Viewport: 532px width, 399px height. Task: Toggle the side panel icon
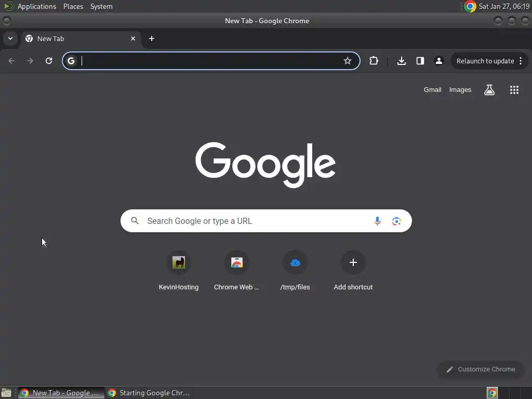click(420, 61)
